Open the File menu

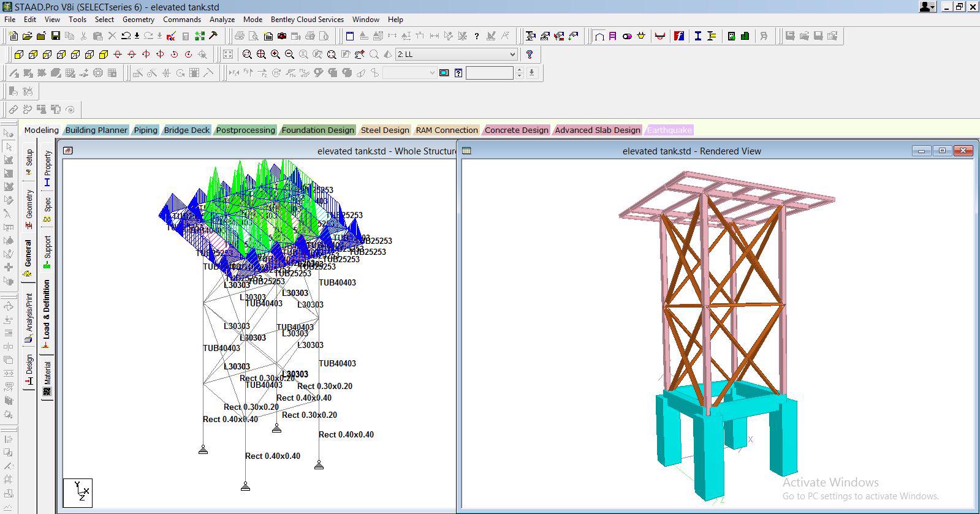point(10,20)
